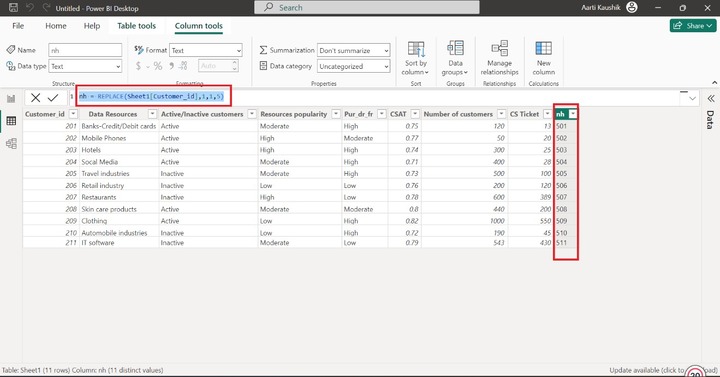Open the Data category Uncategorized dropdown

coord(354,66)
